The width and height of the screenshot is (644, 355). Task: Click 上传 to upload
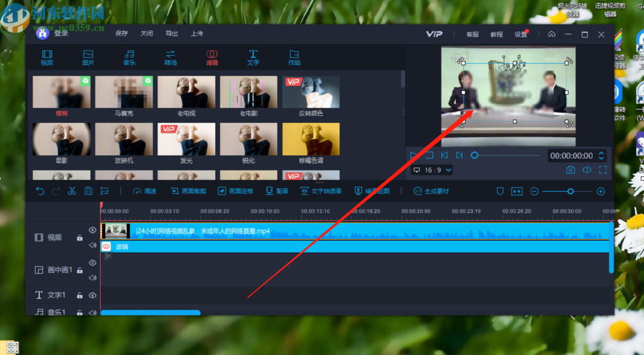click(197, 34)
